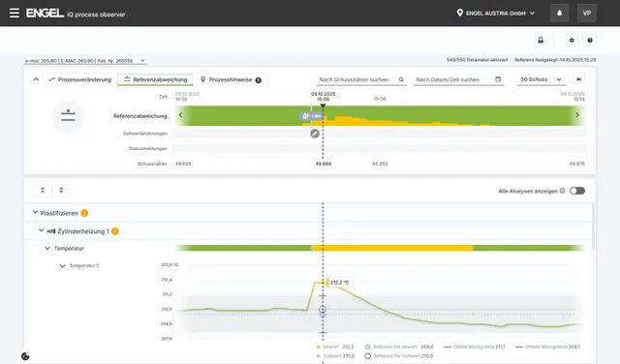The image size is (620, 364).
Task: Click the round Referenzabweichung icon
Action: (68, 116)
